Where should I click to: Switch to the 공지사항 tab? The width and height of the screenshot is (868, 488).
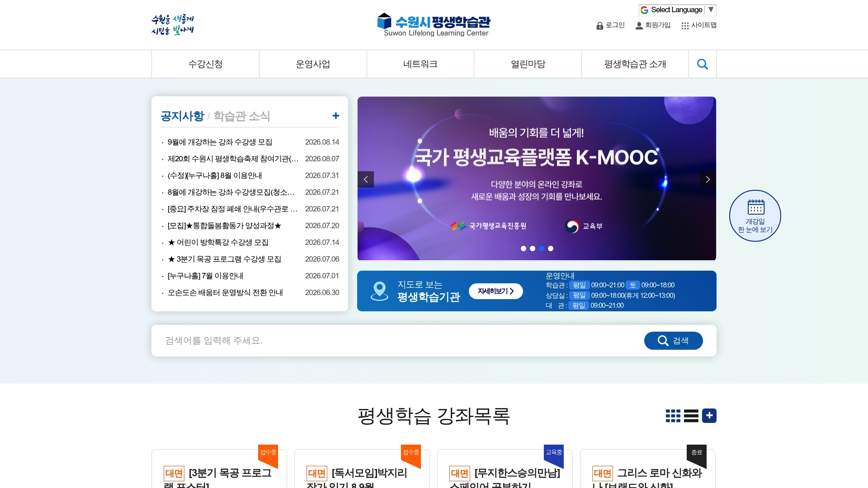182,116
